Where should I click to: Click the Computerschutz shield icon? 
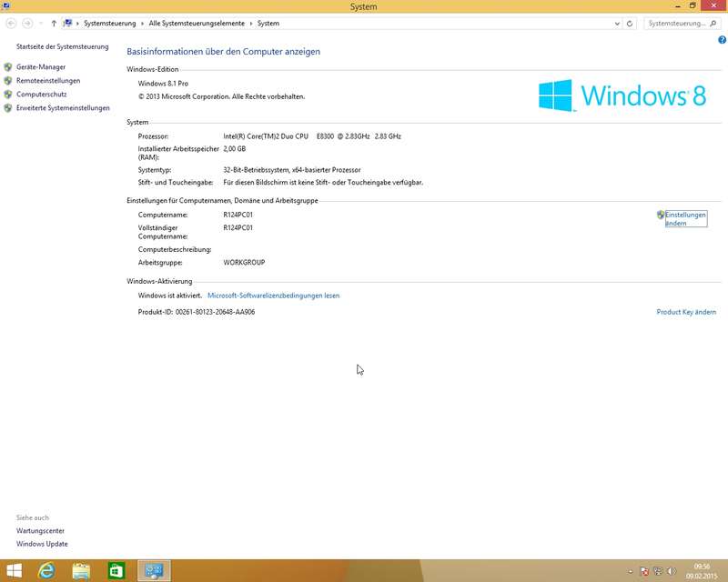[8, 95]
